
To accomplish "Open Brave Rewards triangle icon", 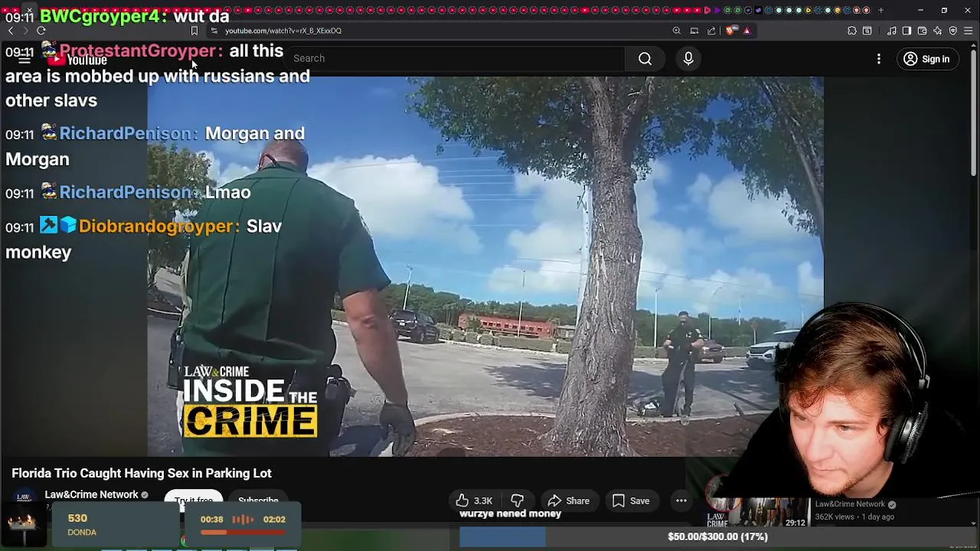I will coord(746,31).
